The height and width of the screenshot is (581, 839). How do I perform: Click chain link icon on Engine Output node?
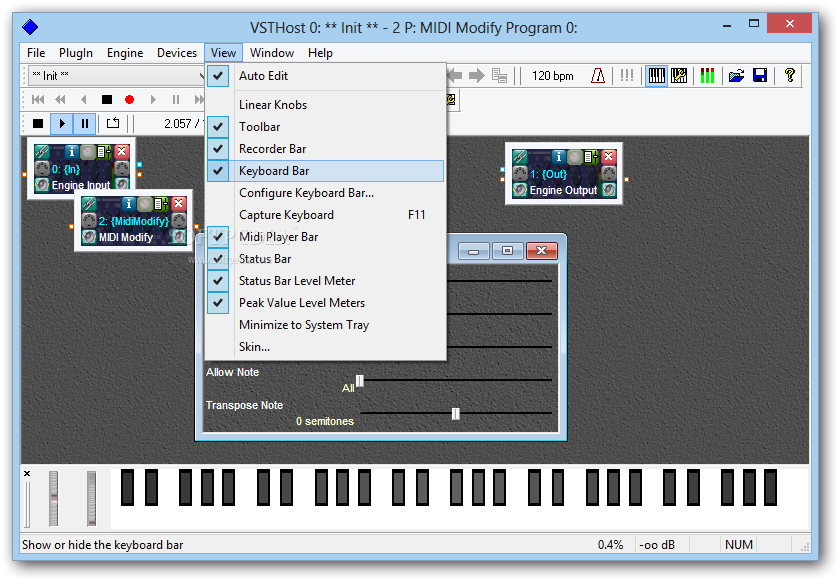tap(520, 157)
